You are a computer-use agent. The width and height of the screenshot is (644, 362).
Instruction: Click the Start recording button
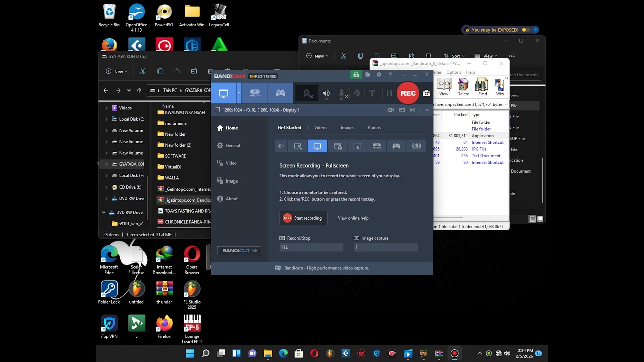(303, 218)
